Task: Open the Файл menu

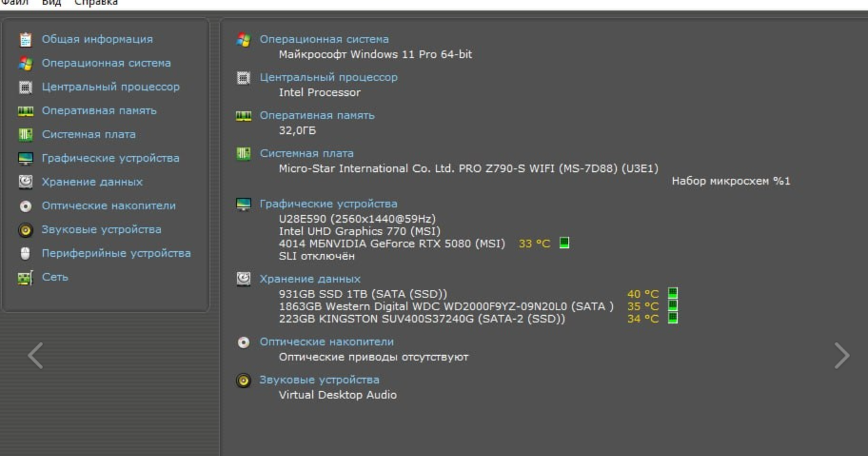Action: pos(13,3)
